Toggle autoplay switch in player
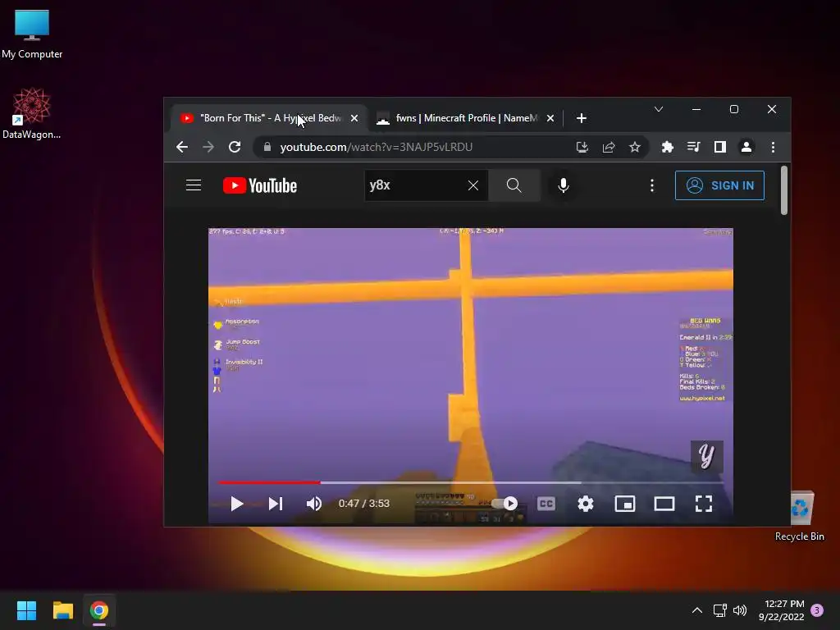The height and width of the screenshot is (630, 840). pos(504,504)
